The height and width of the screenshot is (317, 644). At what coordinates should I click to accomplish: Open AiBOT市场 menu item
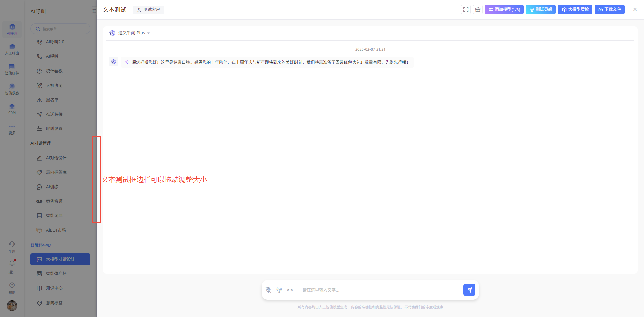pos(60,230)
